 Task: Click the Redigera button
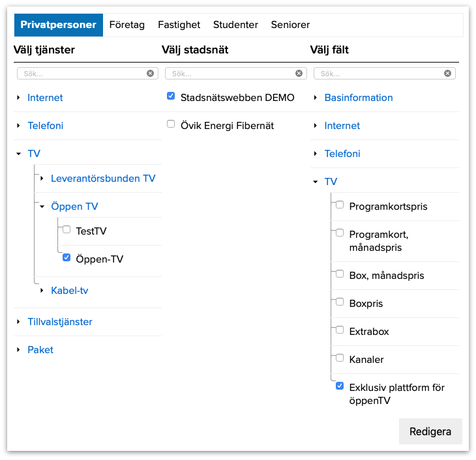430,432
